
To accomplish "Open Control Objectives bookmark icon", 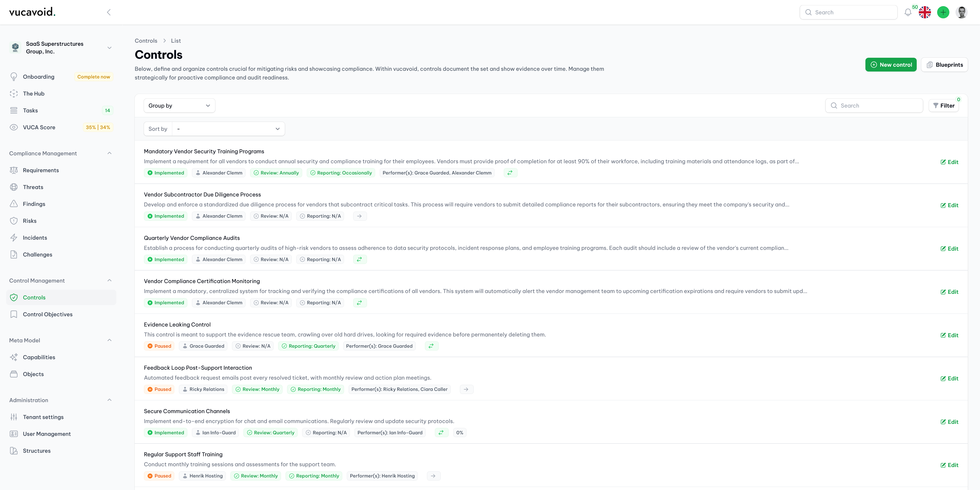I will tap(14, 314).
